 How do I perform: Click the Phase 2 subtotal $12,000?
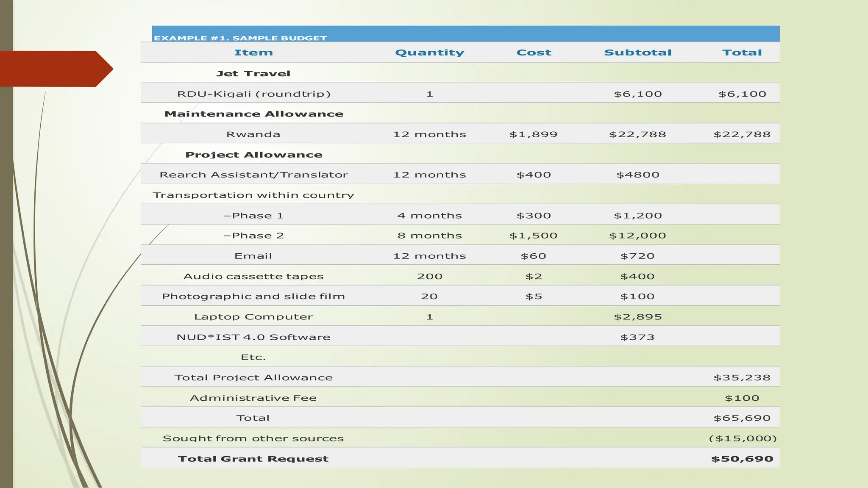pyautogui.click(x=637, y=236)
